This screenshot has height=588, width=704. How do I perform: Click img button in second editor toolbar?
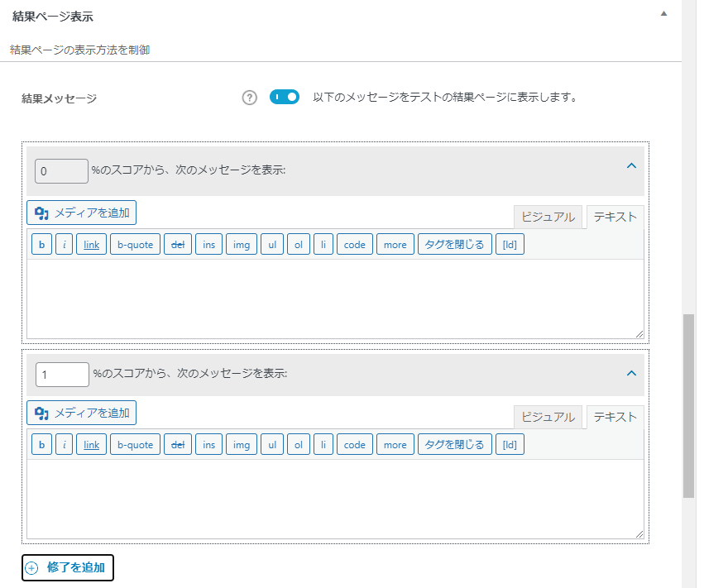[242, 445]
